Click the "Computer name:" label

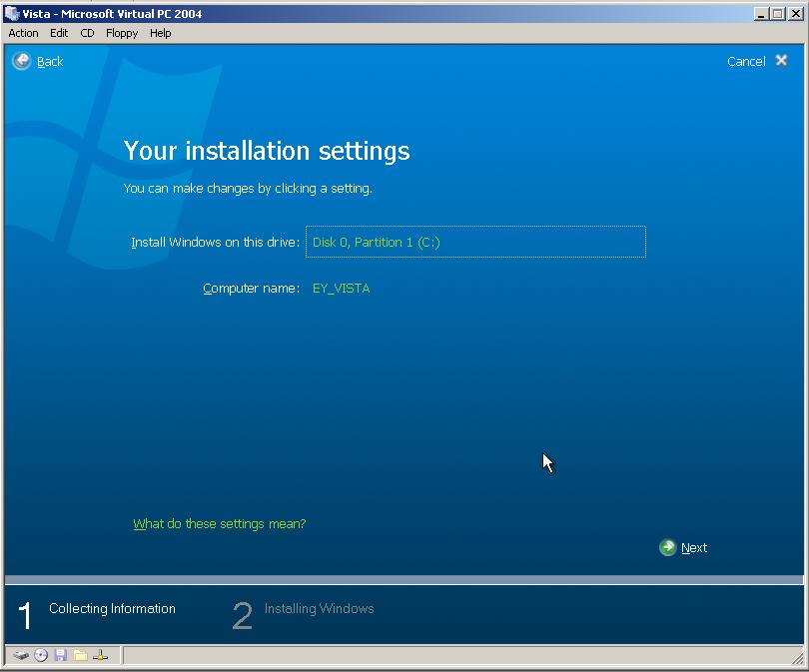pyautogui.click(x=252, y=289)
